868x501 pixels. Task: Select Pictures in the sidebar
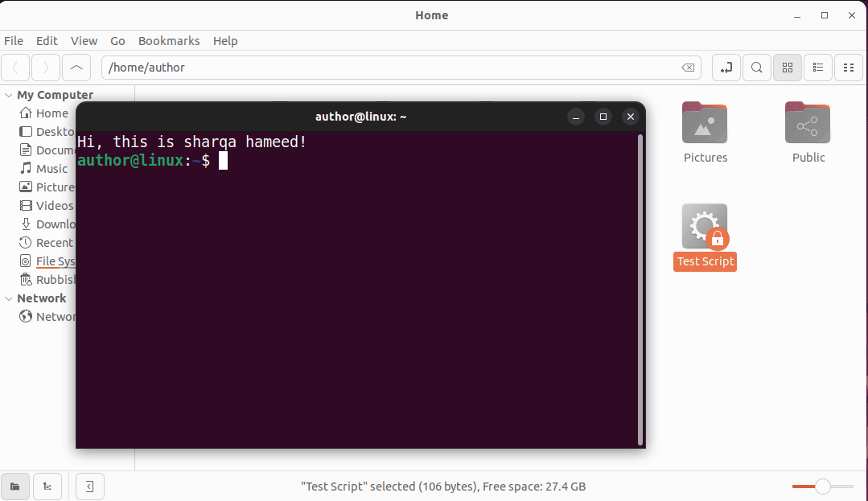[x=47, y=187]
